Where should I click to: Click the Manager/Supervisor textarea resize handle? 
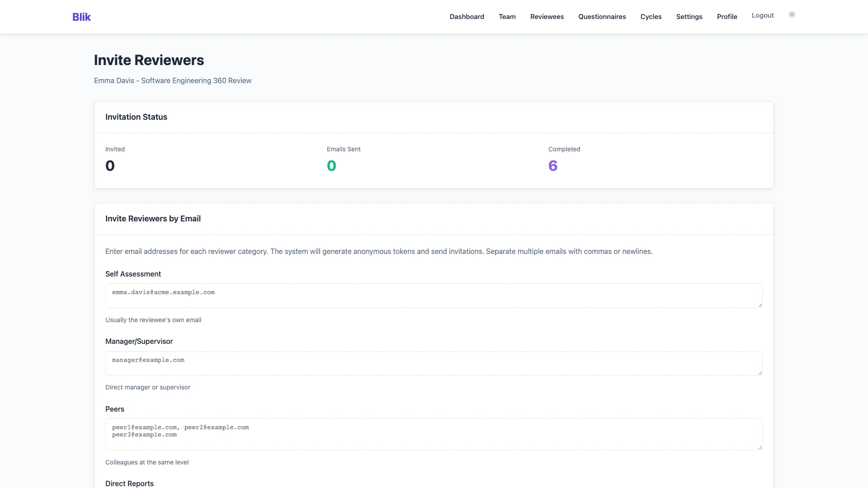tap(760, 373)
